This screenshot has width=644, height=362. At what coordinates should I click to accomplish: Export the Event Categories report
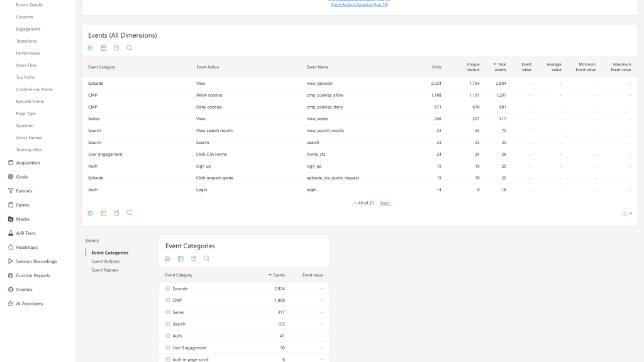coord(194,258)
